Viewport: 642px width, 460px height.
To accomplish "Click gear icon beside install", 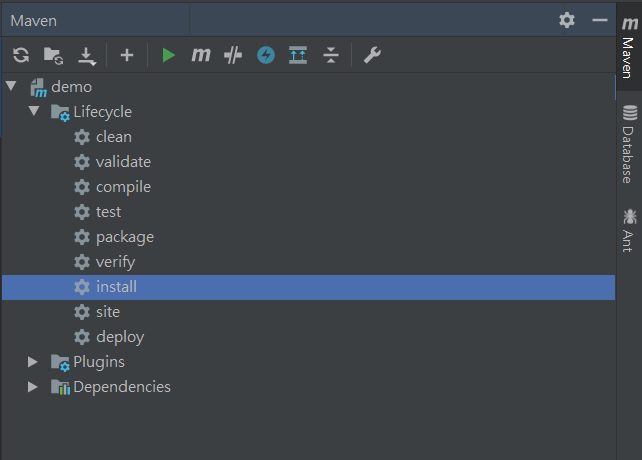I will (82, 287).
